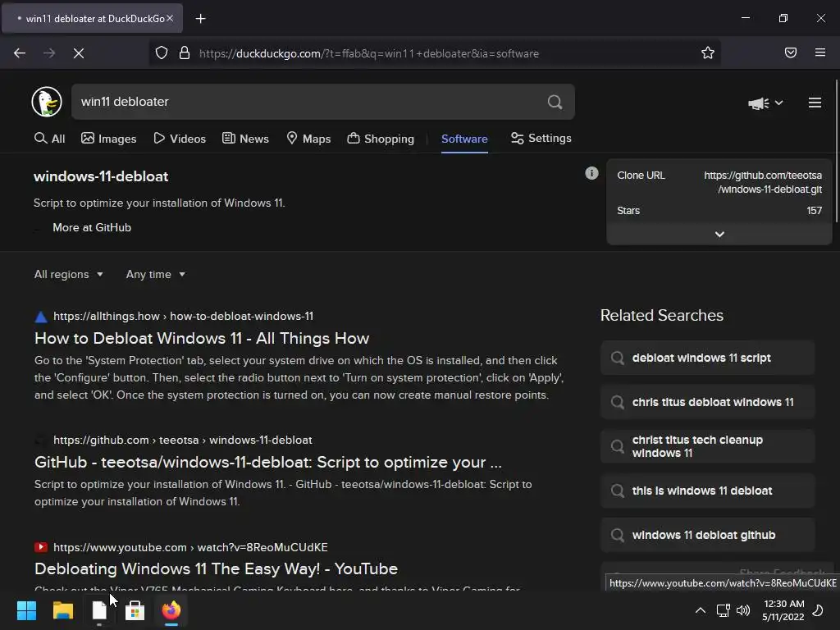Screen dimensions: 840x630
Task: Click the Stars count 157
Action: tap(815, 211)
